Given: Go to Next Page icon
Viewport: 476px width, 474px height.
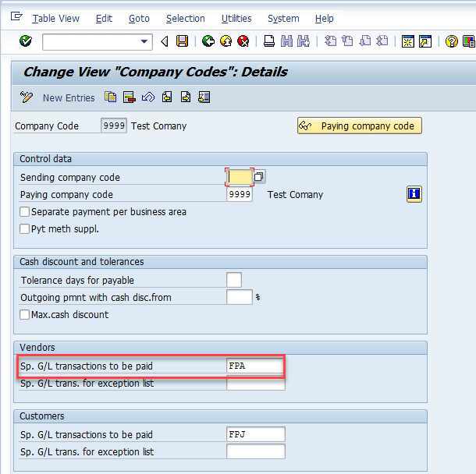Looking at the screenshot, I should coord(365,41).
